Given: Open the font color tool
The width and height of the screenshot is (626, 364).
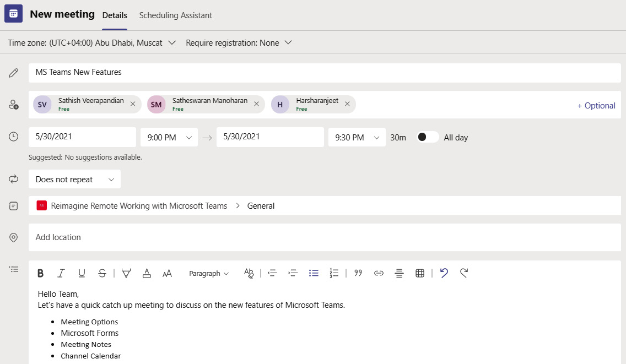Looking at the screenshot, I should pos(147,273).
